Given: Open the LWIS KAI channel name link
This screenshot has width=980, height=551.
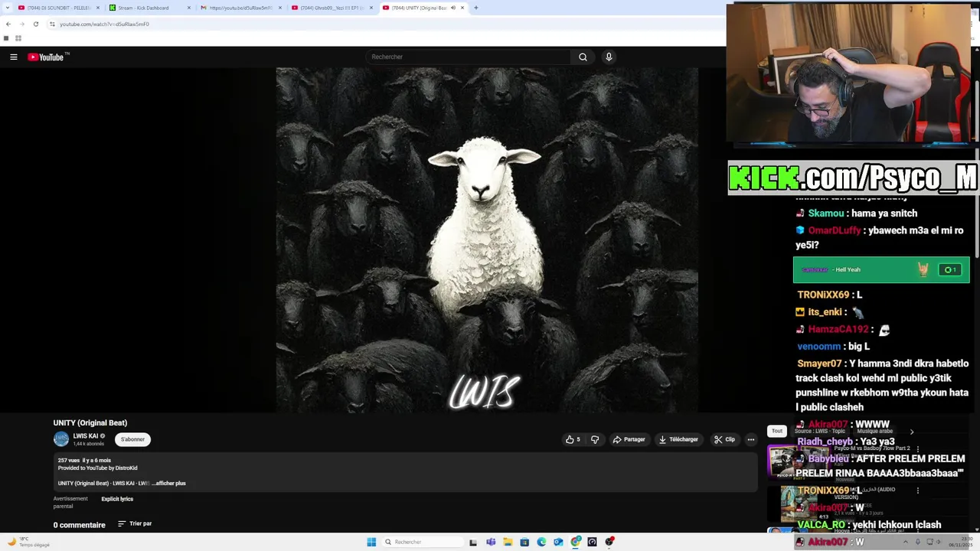Looking at the screenshot, I should pyautogui.click(x=85, y=436).
